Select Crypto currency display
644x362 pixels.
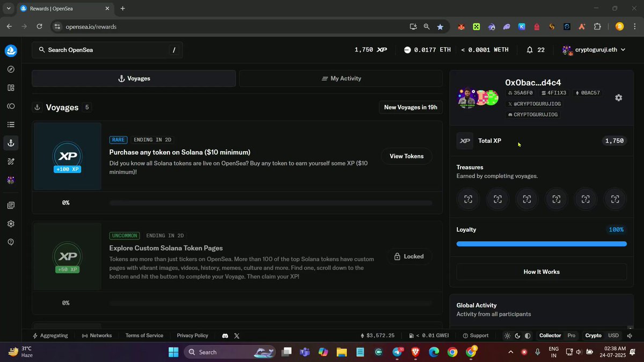pos(593,336)
